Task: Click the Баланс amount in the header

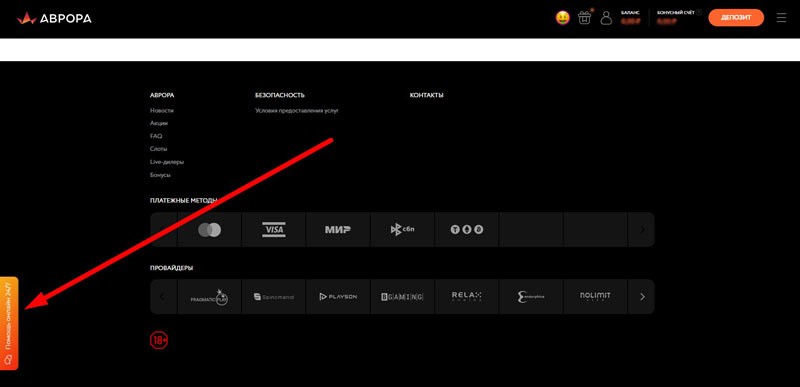Action: 631,22
